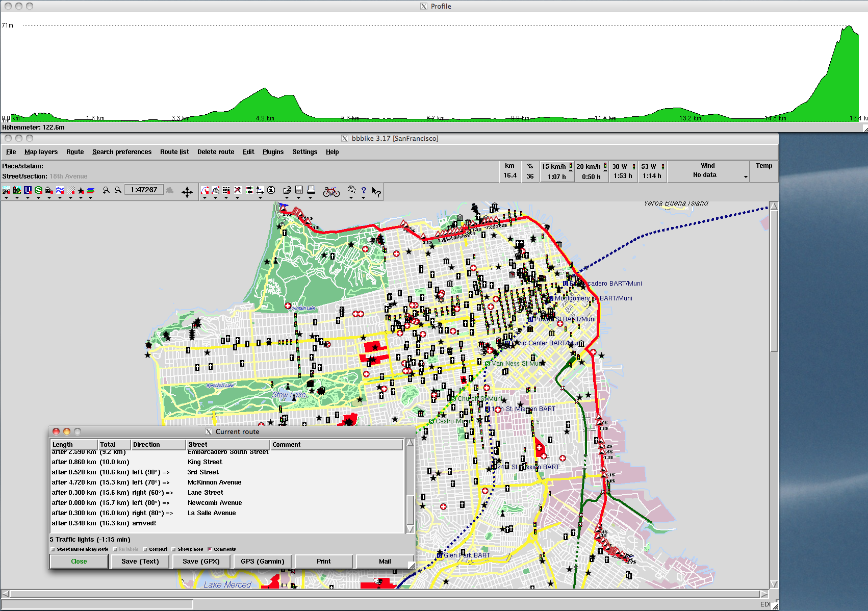
Task: Click the Mail button
Action: point(385,562)
